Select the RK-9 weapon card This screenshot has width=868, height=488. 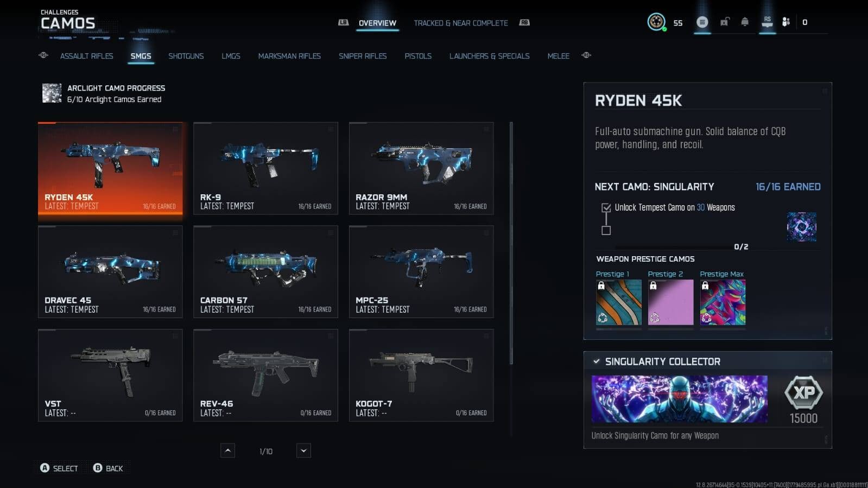click(265, 168)
